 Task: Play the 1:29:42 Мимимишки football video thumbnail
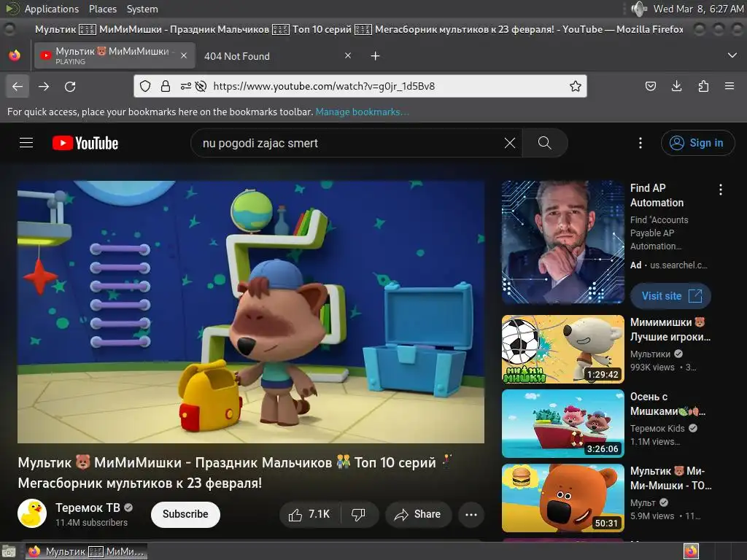[x=562, y=349]
